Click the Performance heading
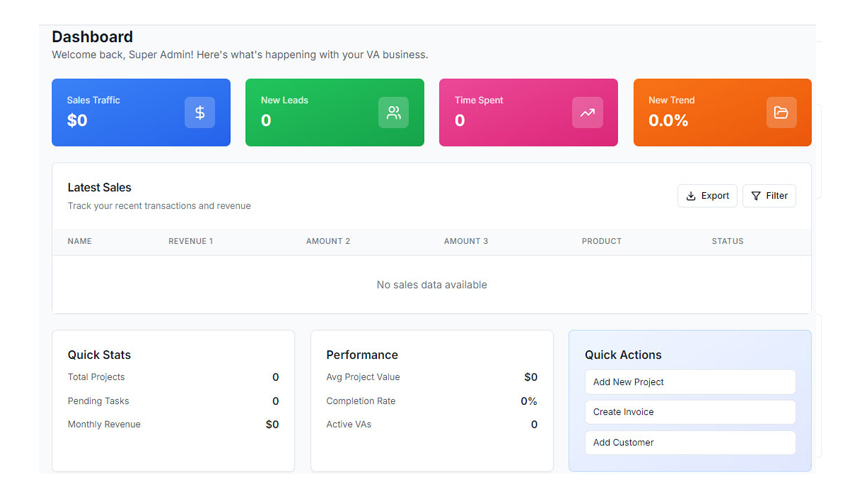The image size is (850, 500). (x=362, y=355)
